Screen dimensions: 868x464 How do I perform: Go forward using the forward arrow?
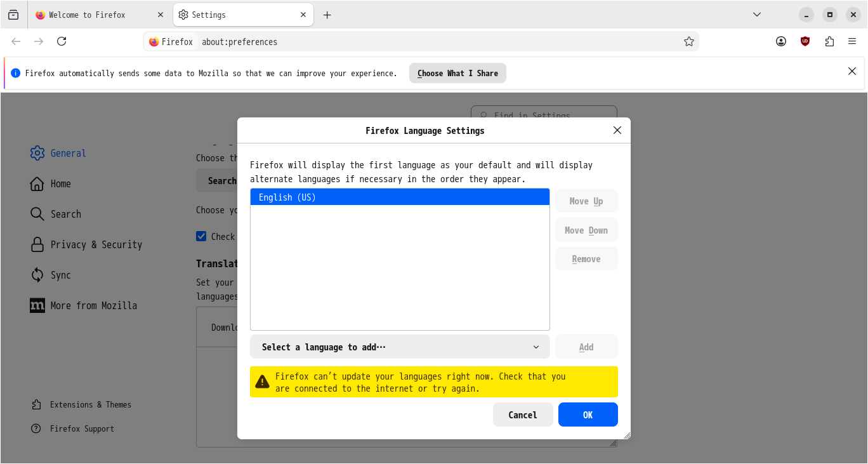(x=39, y=41)
